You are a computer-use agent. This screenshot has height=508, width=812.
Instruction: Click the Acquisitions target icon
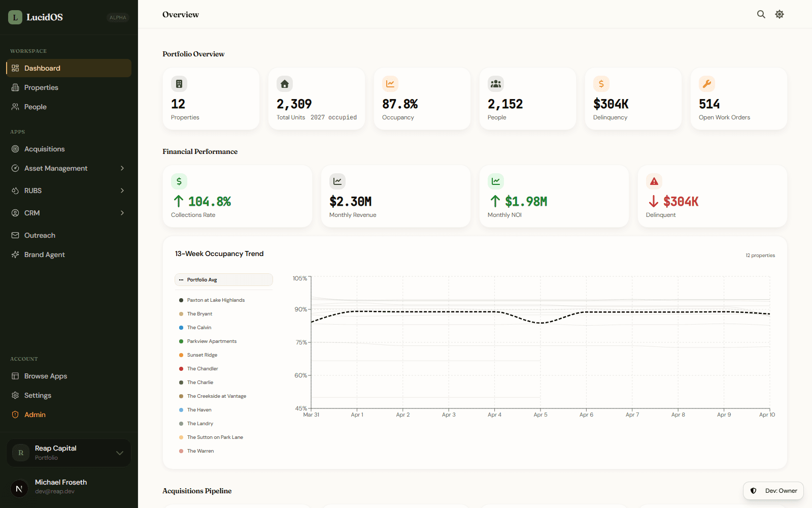click(x=15, y=149)
